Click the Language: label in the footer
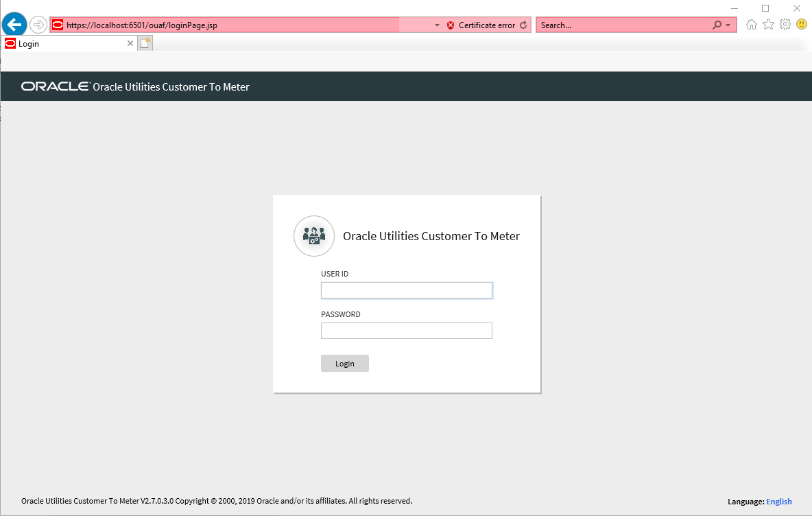Viewport: 812px width, 516px height. click(745, 502)
